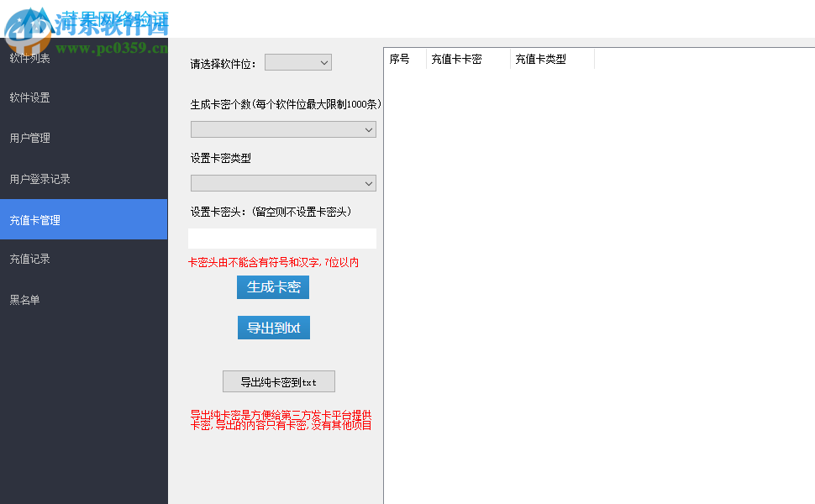The image size is (815, 504).
Task: Expand the 生成卡密个数 dropdown
Action: pyautogui.click(x=283, y=129)
